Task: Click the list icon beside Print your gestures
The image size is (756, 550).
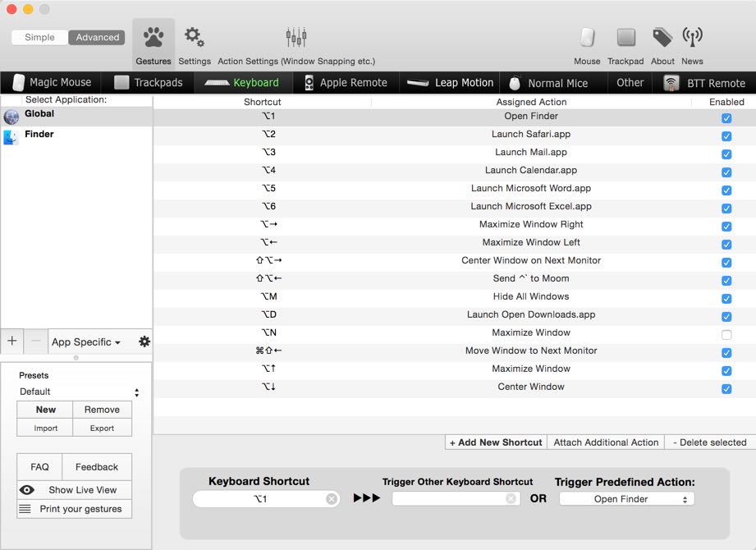Action: pos(25,509)
